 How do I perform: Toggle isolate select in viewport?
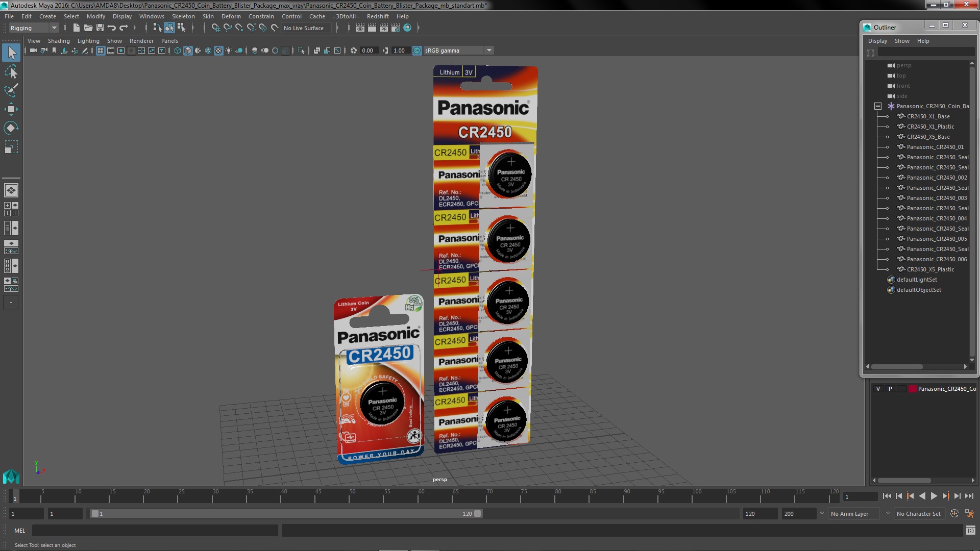301,51
